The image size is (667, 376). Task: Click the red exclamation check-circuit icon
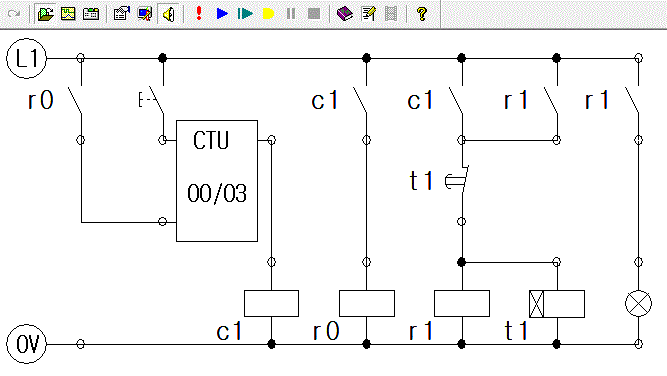[x=199, y=14]
